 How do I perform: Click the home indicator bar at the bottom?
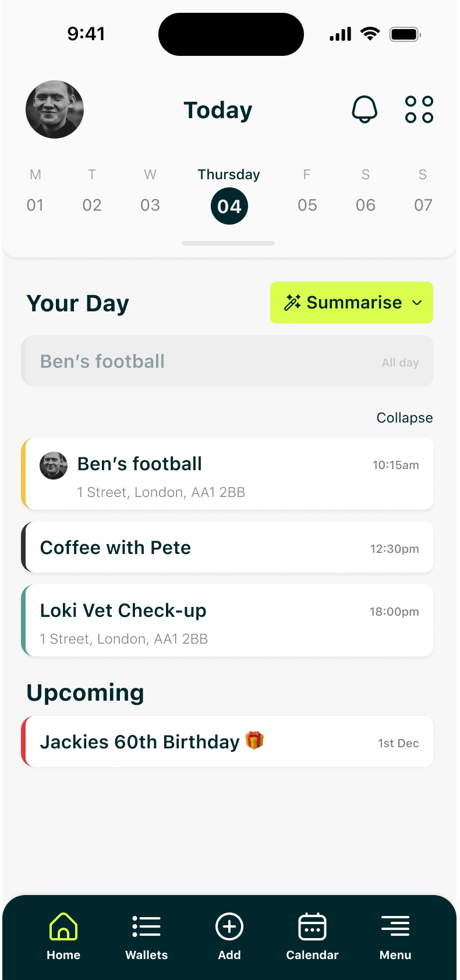228,243
